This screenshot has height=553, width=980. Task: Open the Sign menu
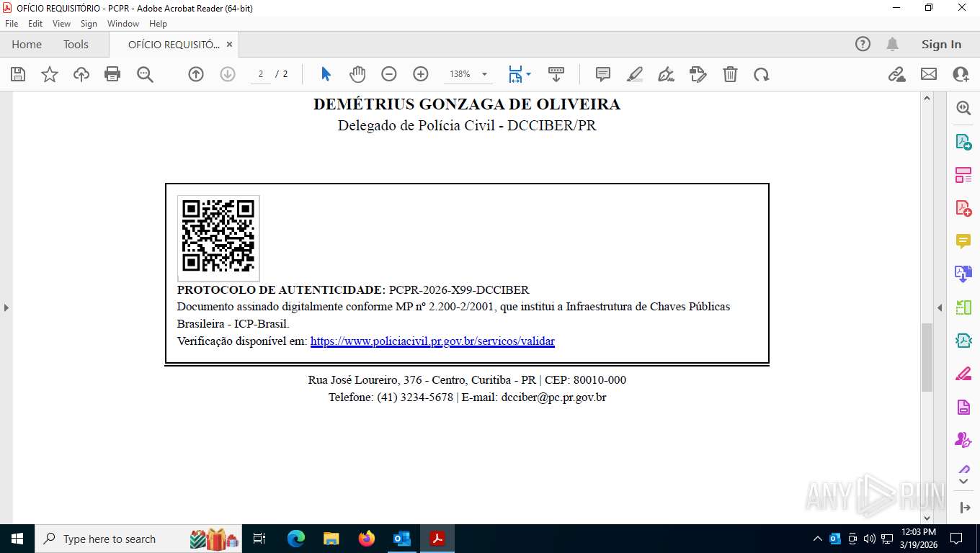89,24
